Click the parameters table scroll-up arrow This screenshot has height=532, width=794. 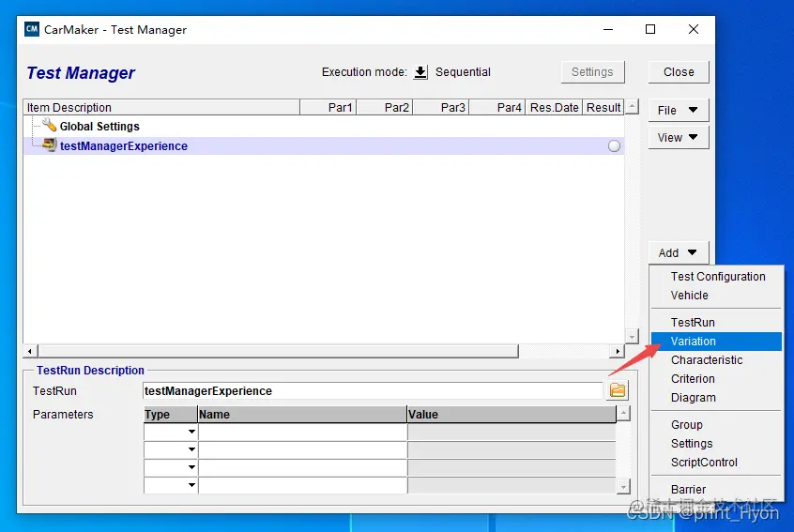pos(623,413)
